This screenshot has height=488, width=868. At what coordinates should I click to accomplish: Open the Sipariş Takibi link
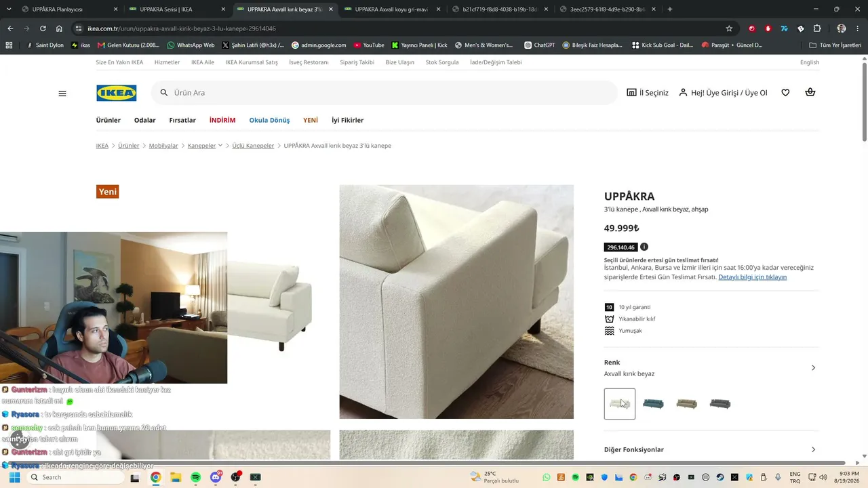pos(357,62)
